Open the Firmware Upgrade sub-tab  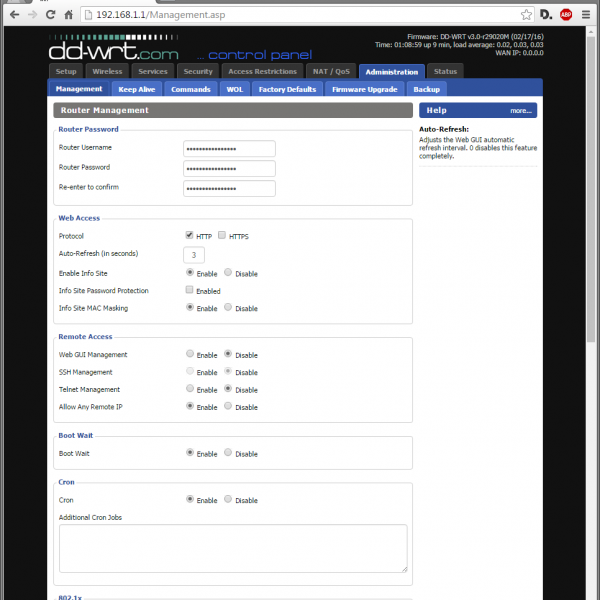coord(364,89)
